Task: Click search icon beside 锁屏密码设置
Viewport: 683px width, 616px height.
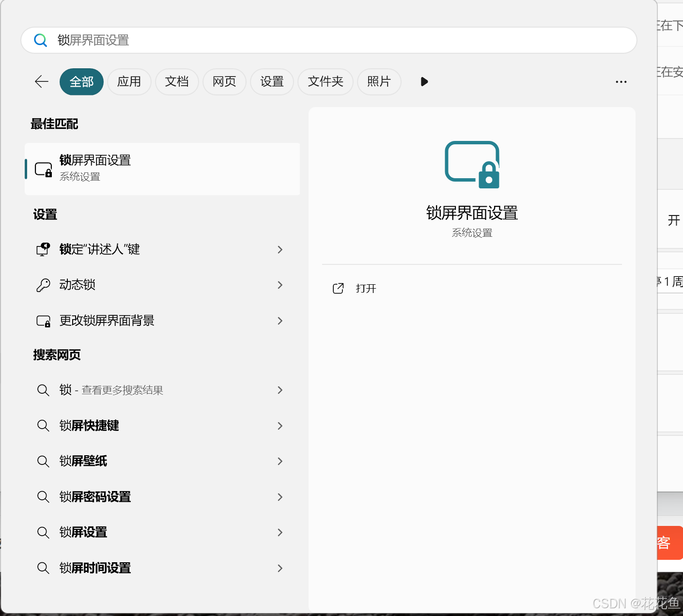Action: click(43, 497)
